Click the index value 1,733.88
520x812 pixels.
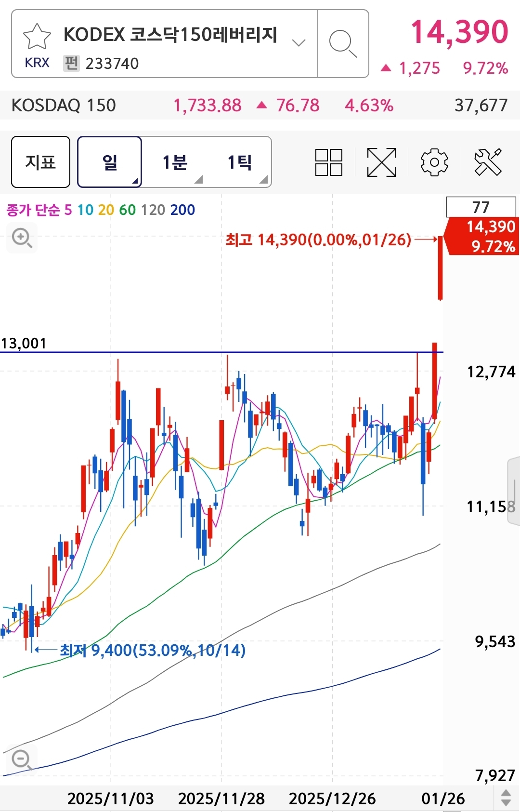pos(208,105)
